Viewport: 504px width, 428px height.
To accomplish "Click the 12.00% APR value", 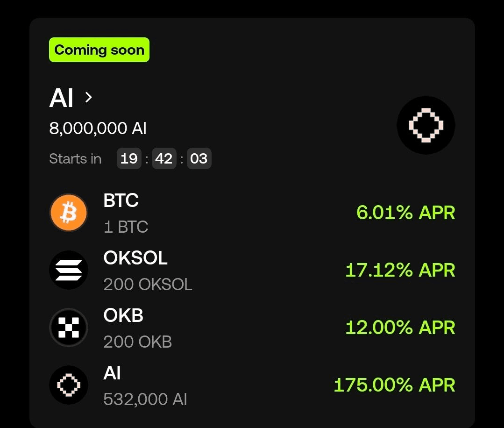I will pyautogui.click(x=400, y=328).
